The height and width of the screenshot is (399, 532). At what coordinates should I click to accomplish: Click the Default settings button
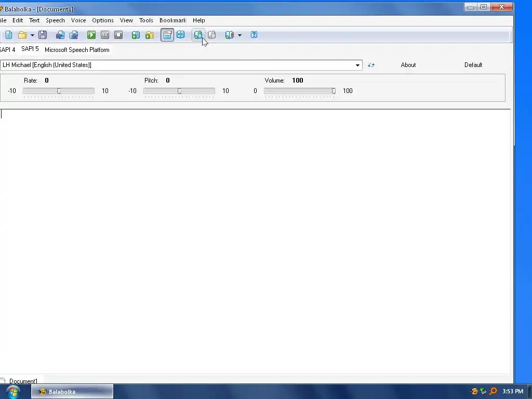click(473, 65)
